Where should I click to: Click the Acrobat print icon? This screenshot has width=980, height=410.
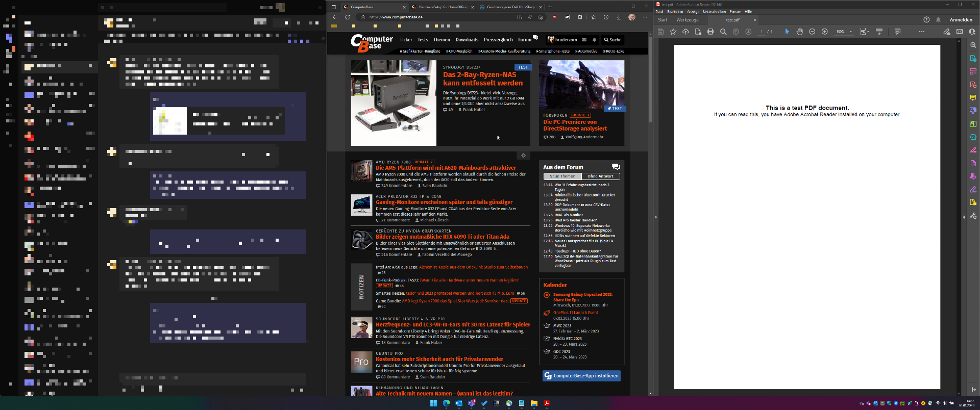coord(710,32)
